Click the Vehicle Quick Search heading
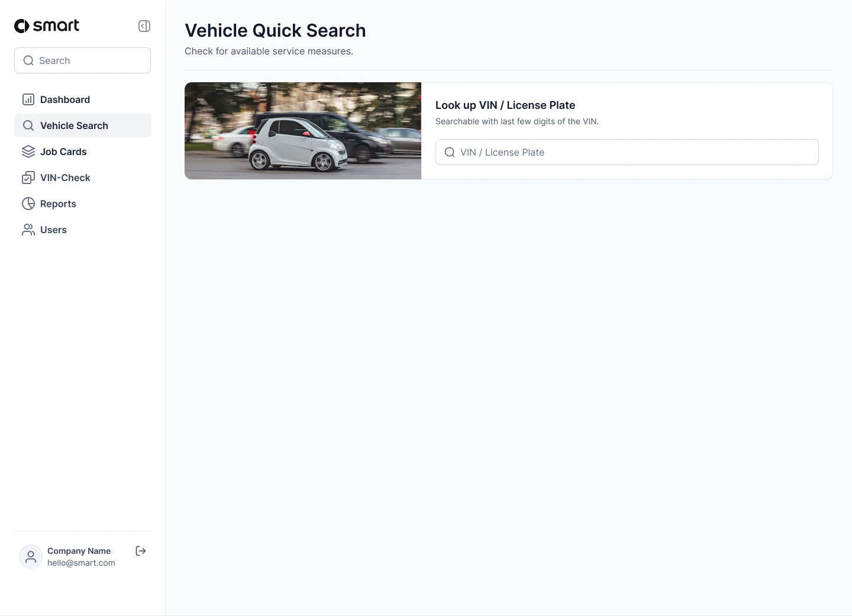 pyautogui.click(x=275, y=30)
